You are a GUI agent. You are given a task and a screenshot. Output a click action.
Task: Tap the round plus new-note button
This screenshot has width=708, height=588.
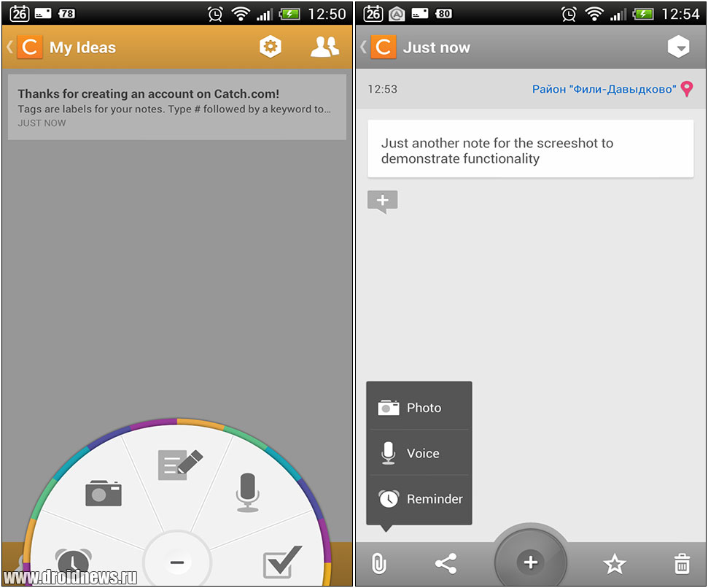[x=531, y=562]
